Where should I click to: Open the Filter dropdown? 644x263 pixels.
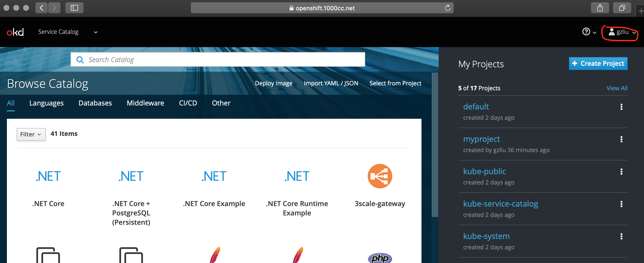pyautogui.click(x=31, y=134)
